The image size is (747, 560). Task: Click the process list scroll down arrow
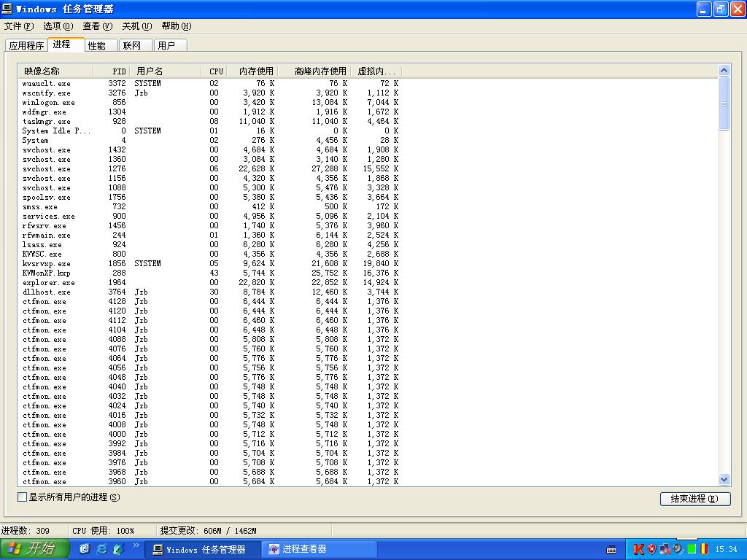[x=724, y=480]
